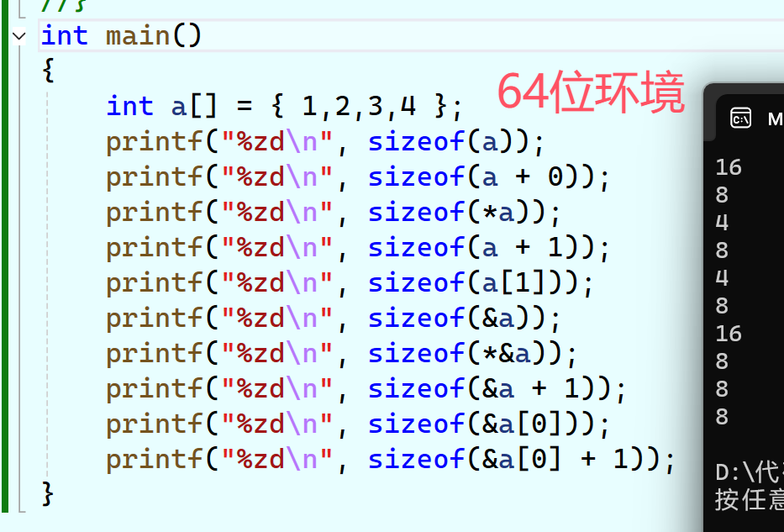
Task: Collapse the int main() function body
Action: tap(18, 35)
